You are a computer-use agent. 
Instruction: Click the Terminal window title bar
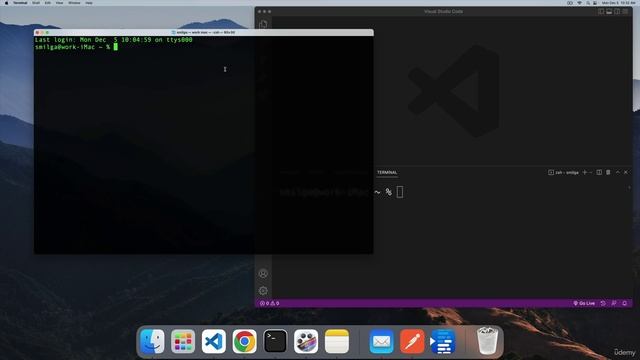[204, 32]
